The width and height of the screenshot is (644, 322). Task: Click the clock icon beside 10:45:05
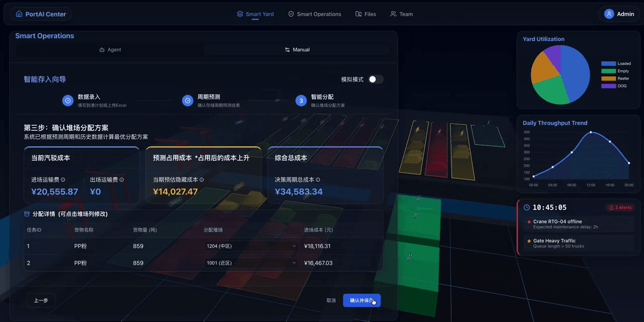click(527, 207)
